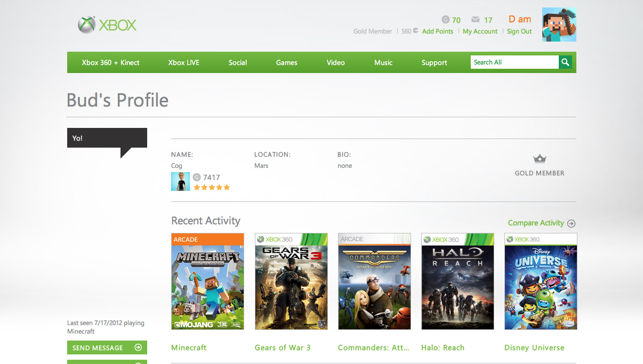This screenshot has width=643, height=364.
Task: Click the Gamerscore G icon beside 7417
Action: click(197, 177)
